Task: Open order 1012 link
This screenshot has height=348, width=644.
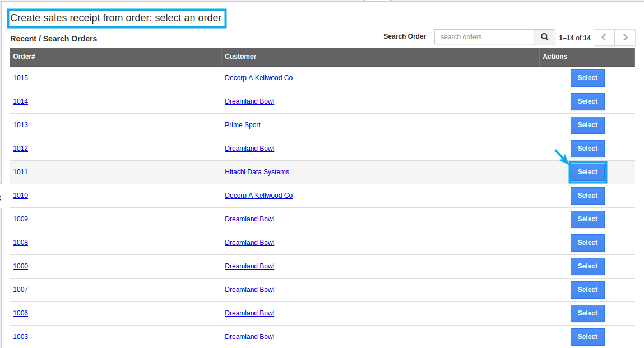Action: [x=21, y=149]
